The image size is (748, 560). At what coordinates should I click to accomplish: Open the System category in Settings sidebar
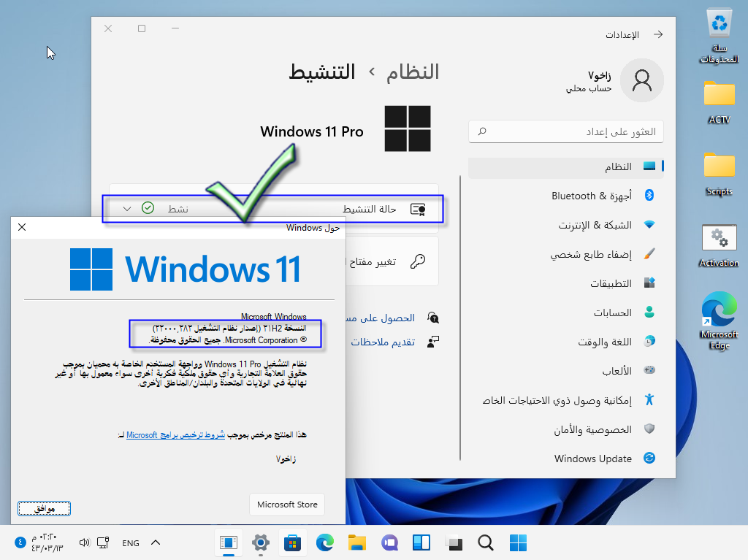566,166
